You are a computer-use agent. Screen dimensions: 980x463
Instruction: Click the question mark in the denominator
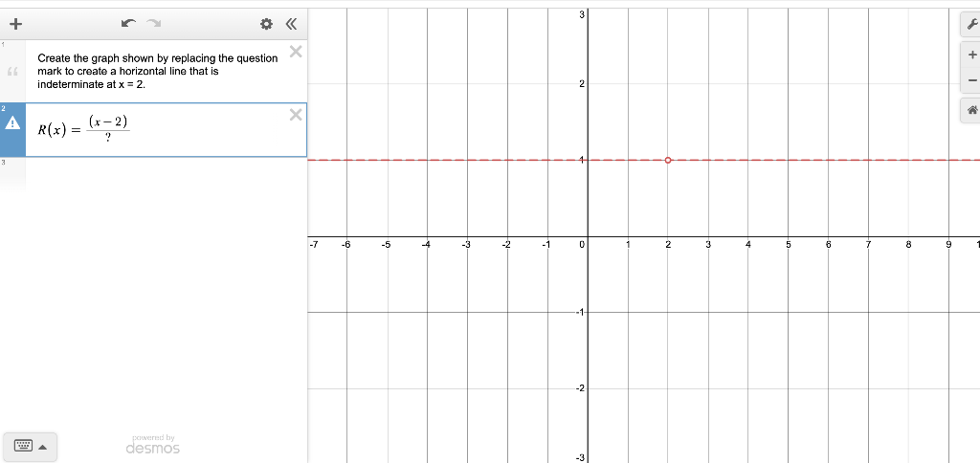[108, 139]
